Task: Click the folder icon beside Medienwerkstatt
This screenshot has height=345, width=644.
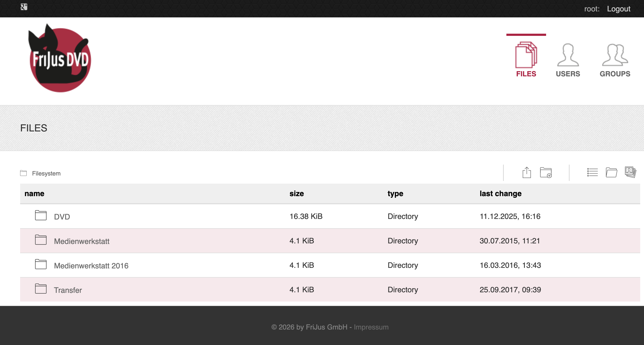Action: [40, 240]
